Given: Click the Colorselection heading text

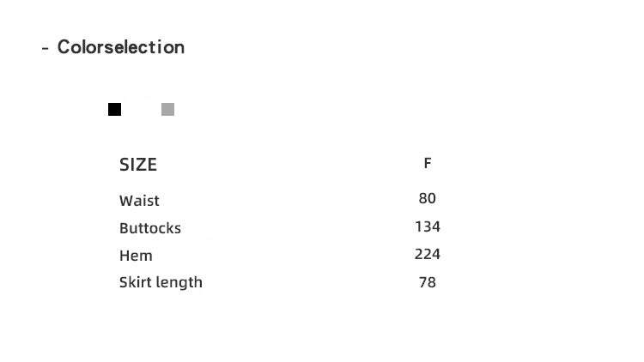Looking at the screenshot, I should click(x=121, y=47).
